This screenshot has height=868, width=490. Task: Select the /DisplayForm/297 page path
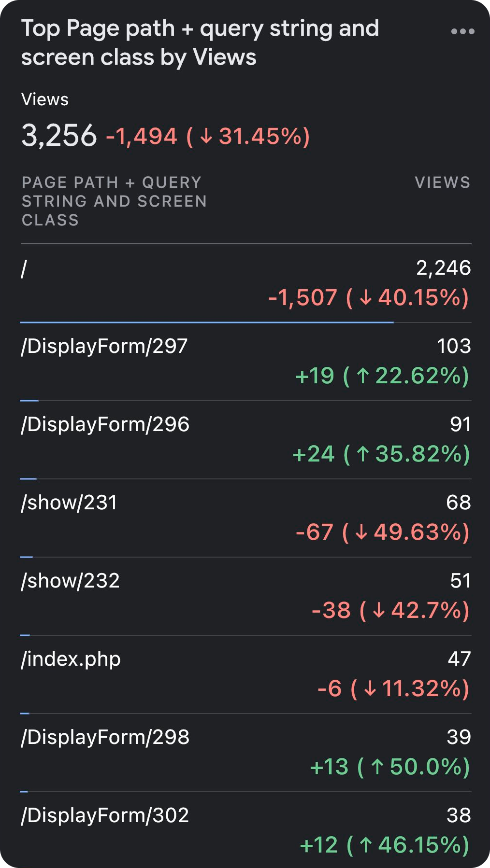[x=104, y=346]
